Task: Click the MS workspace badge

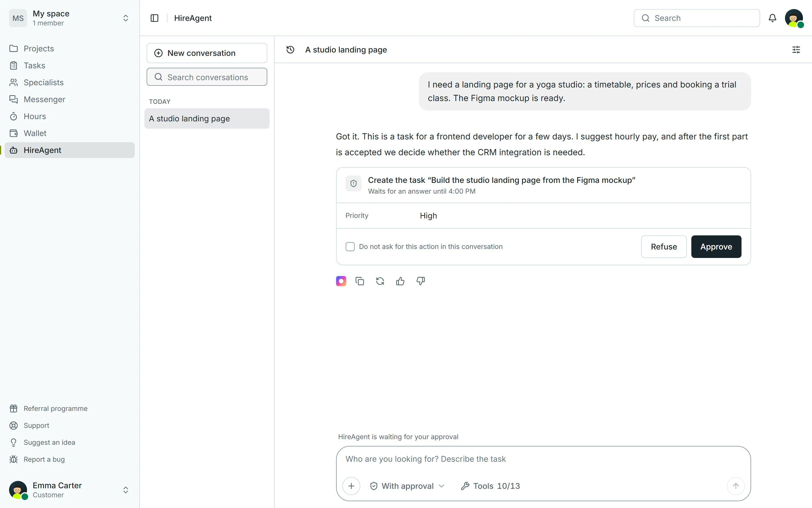Action: click(18, 18)
